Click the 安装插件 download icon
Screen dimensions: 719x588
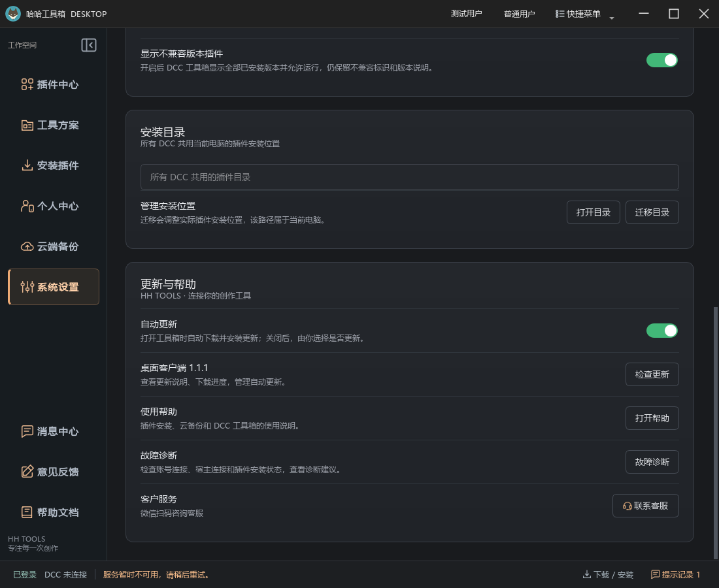coord(27,165)
